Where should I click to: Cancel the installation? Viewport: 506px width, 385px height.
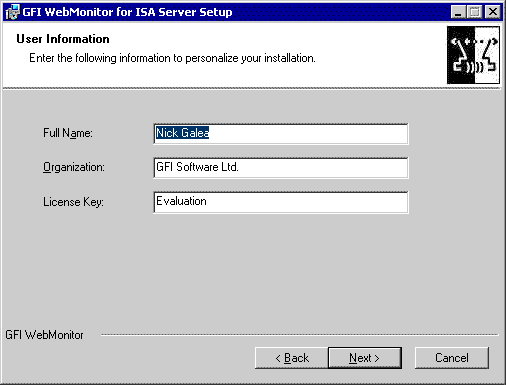(452, 358)
